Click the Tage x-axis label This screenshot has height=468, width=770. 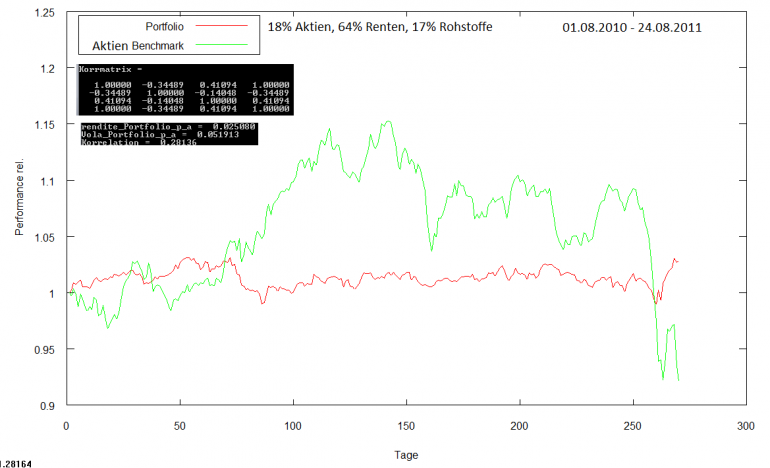click(406, 455)
